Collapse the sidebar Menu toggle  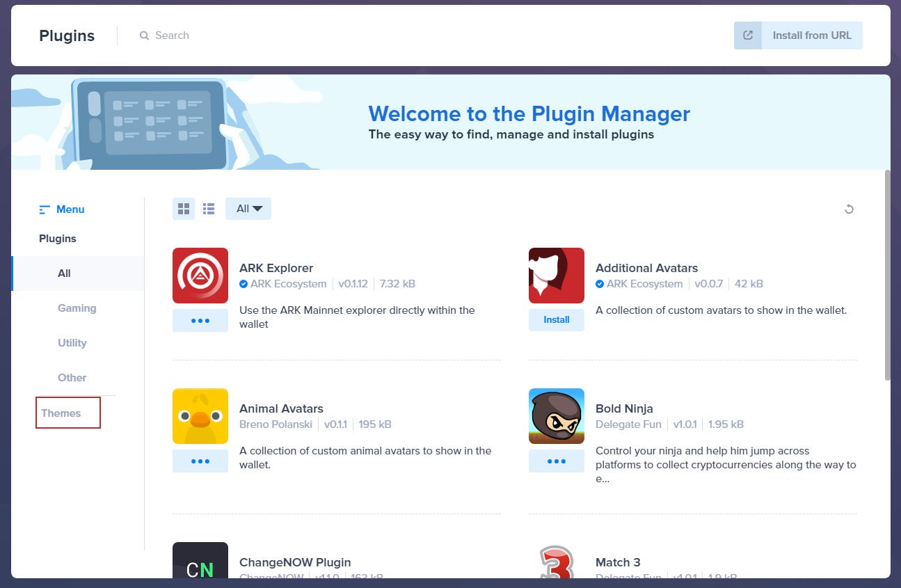[62, 209]
